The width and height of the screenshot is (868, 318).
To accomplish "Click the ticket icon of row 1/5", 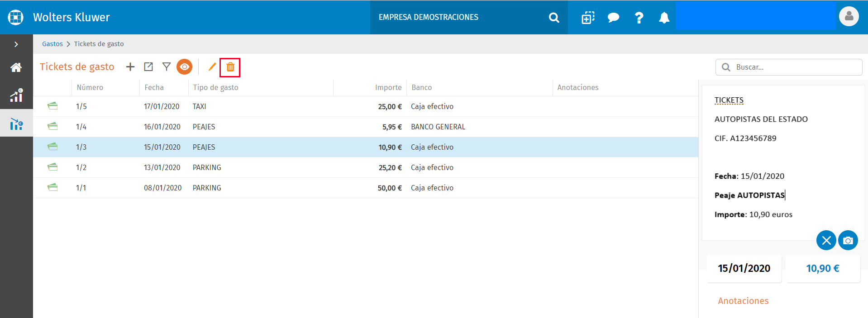I will pyautogui.click(x=52, y=106).
